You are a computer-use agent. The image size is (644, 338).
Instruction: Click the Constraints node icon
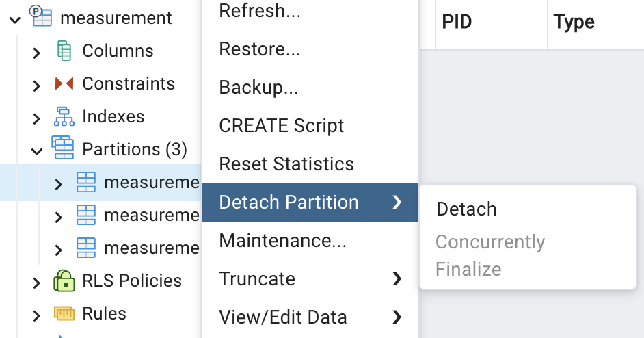click(64, 84)
